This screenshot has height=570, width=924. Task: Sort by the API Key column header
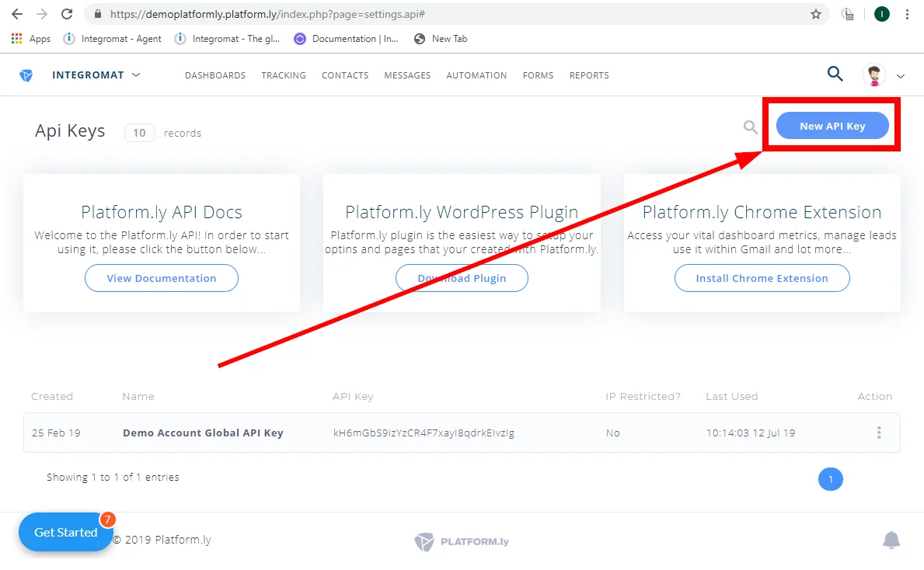[x=353, y=396]
